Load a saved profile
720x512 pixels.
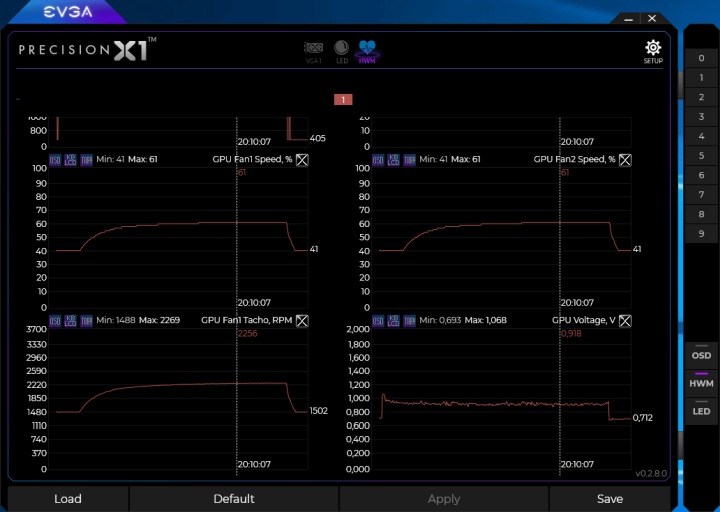tap(68, 499)
